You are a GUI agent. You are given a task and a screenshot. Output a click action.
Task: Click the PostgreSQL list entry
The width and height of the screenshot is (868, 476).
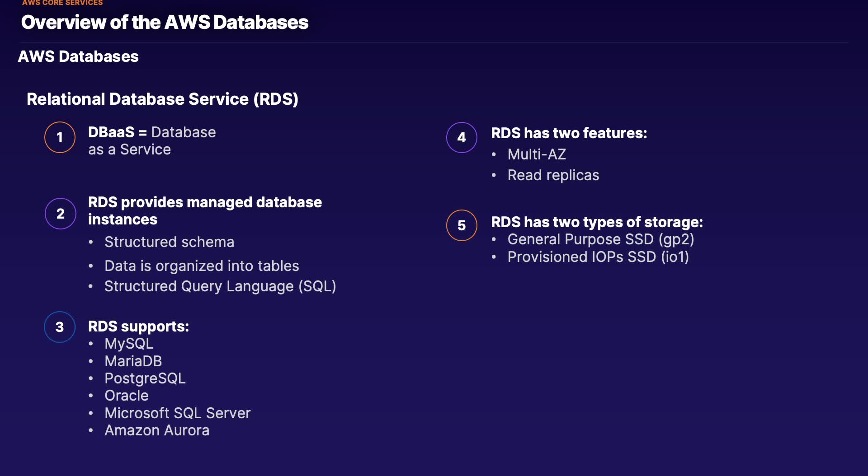pyautogui.click(x=145, y=378)
